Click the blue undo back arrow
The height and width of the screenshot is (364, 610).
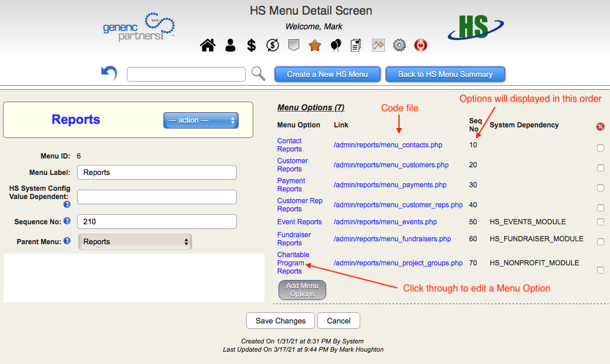(x=109, y=73)
